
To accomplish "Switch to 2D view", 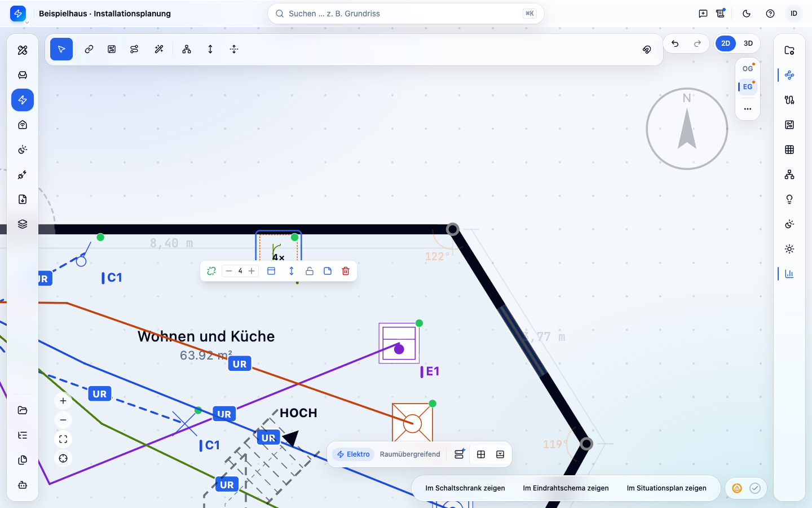I will coord(726,43).
